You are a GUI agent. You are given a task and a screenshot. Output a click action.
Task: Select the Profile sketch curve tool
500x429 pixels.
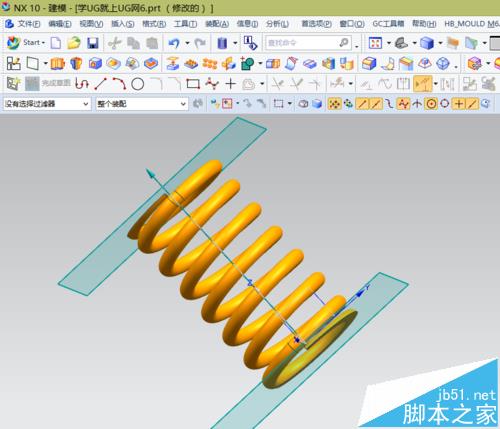(82, 84)
